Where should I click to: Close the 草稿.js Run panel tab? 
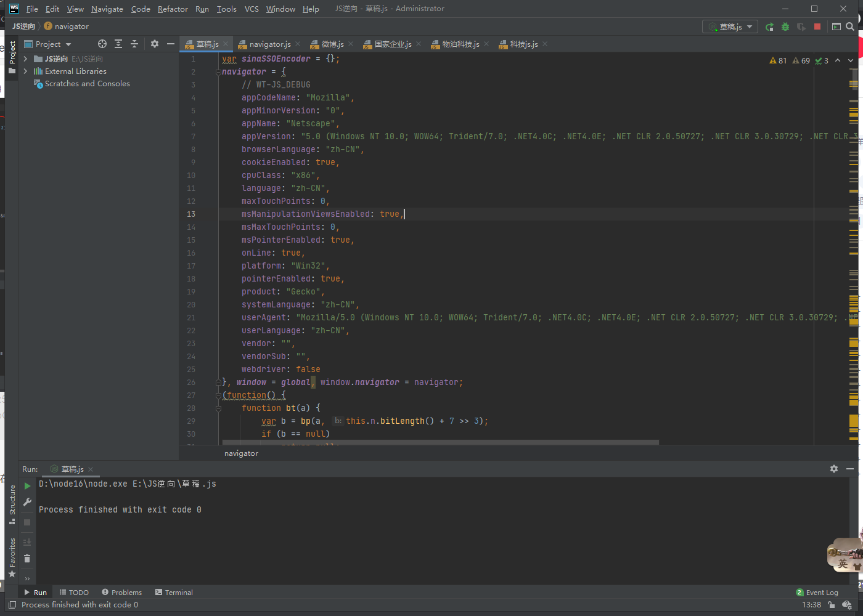coord(91,469)
